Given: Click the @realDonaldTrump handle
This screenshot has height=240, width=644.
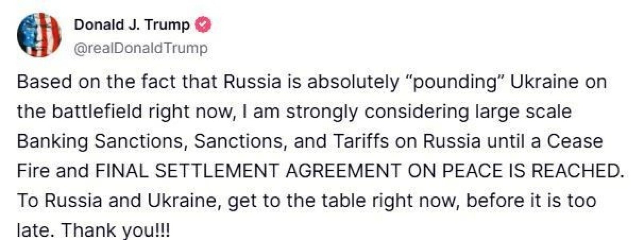Looking at the screenshot, I should [141, 48].
